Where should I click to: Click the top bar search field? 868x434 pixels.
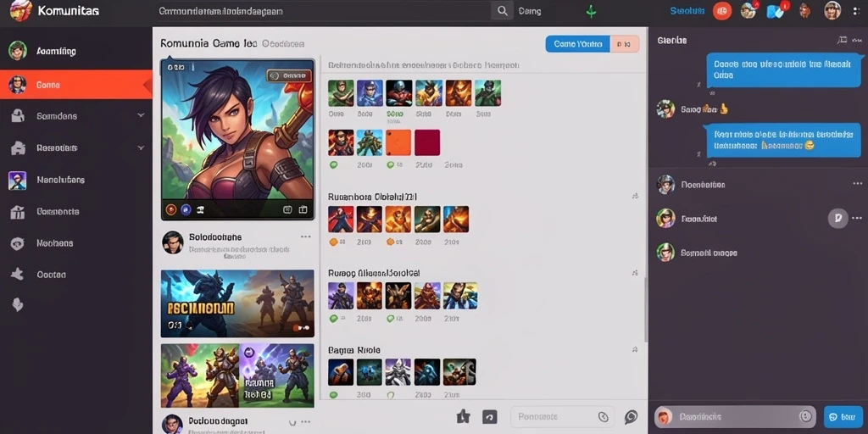tap(324, 11)
